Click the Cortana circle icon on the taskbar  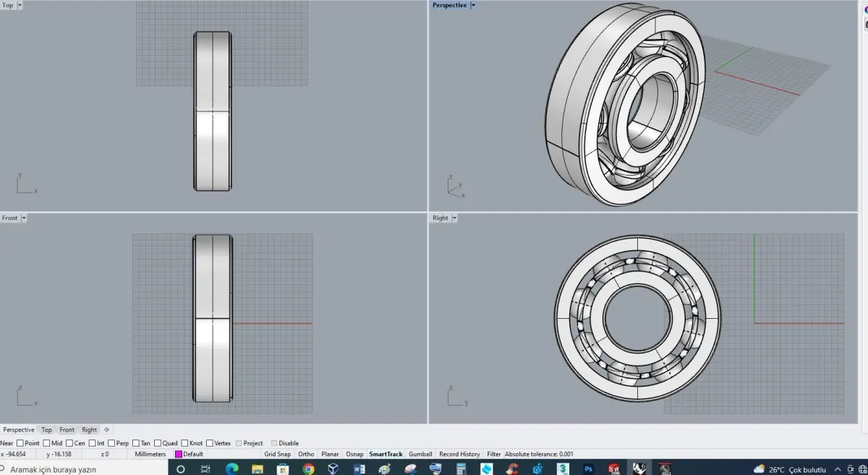[180, 469]
